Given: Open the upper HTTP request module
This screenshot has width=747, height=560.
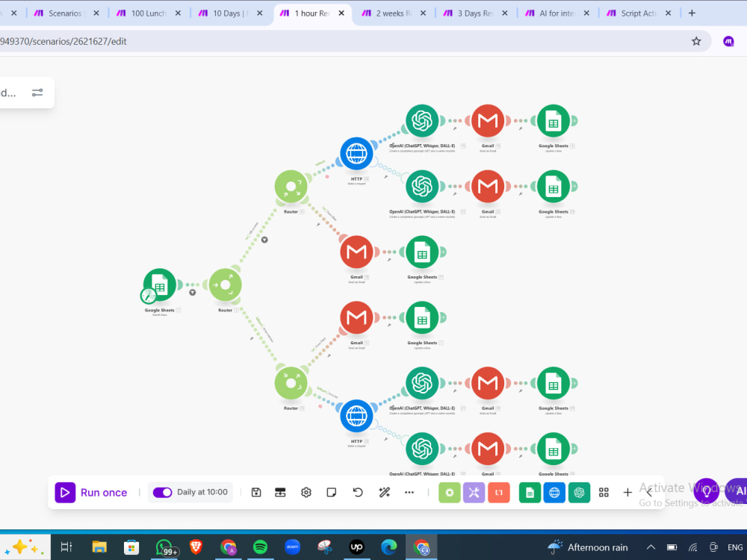Looking at the screenshot, I should pyautogui.click(x=356, y=154).
